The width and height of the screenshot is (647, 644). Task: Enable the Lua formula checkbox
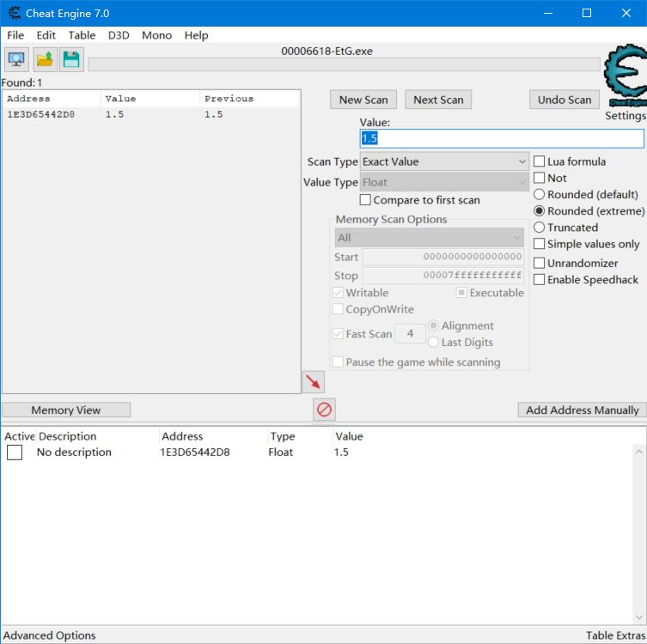point(540,161)
